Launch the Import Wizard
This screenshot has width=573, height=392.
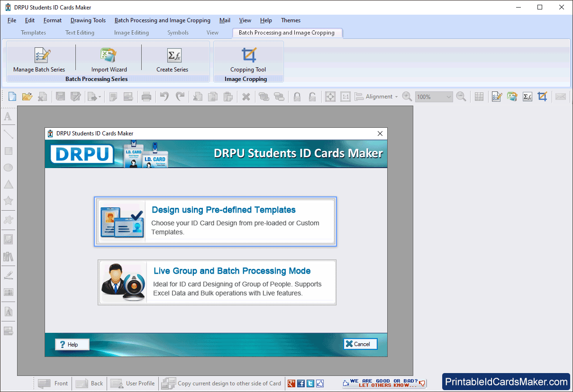(x=109, y=60)
